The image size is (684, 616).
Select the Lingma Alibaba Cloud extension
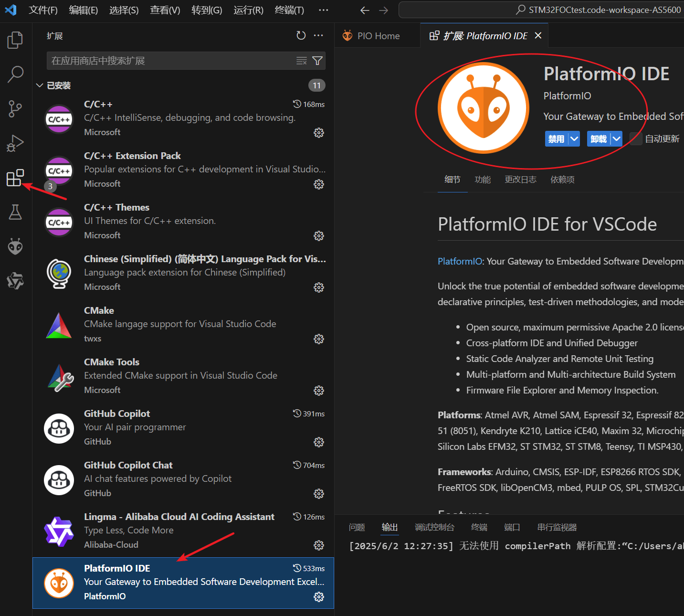tap(183, 531)
